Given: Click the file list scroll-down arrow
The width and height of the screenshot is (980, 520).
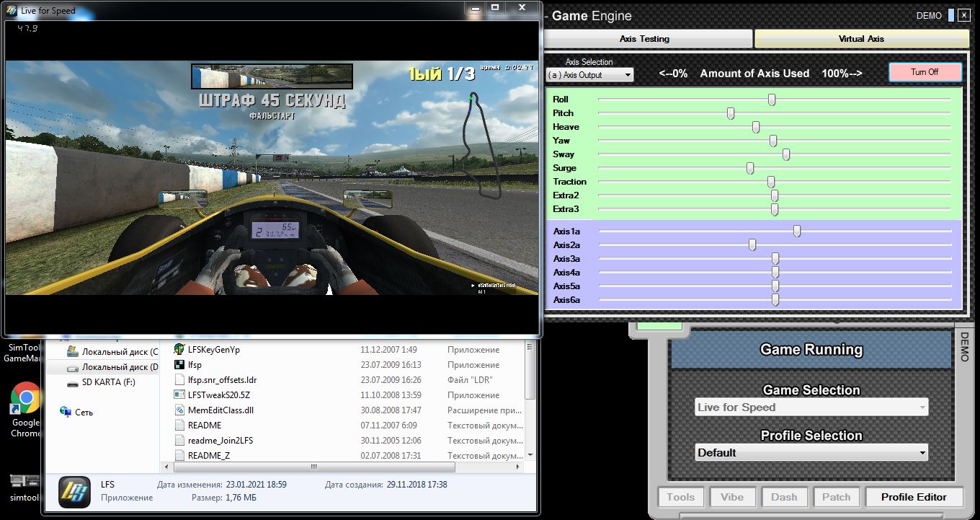Looking at the screenshot, I should 531,456.
